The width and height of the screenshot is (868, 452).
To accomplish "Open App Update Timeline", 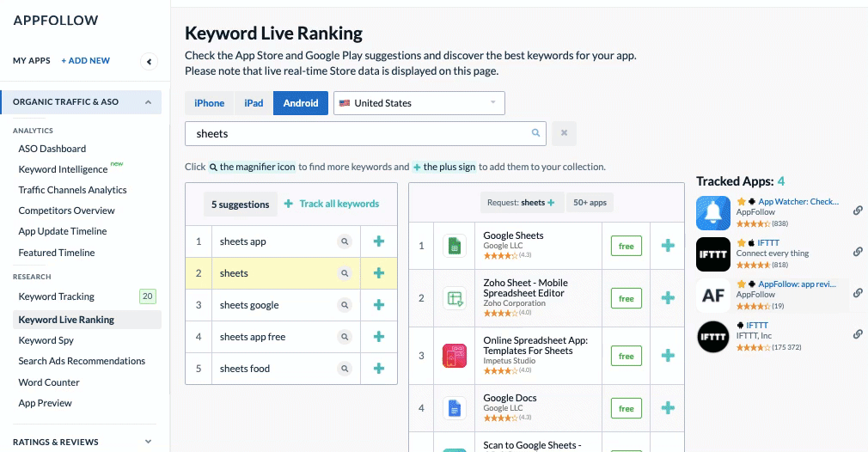I will (x=63, y=231).
